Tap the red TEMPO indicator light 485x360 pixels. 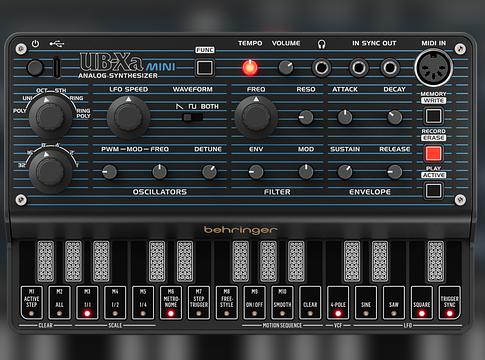(x=250, y=68)
